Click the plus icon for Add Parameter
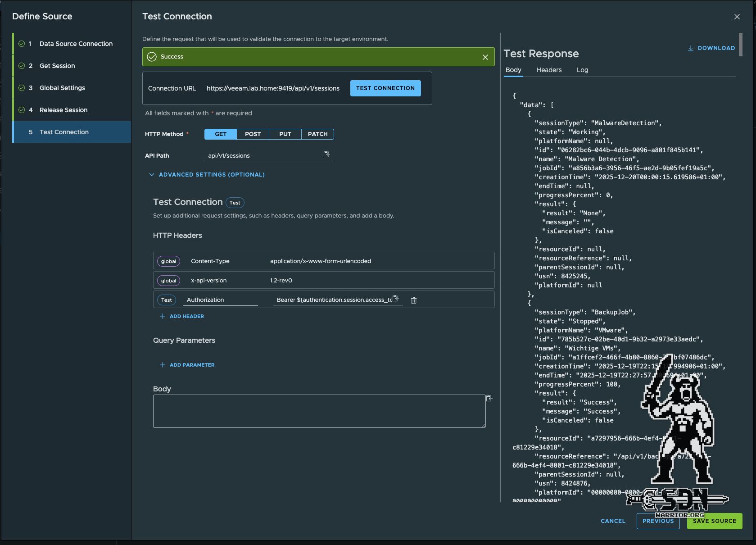The height and width of the screenshot is (545, 756). [x=163, y=365]
